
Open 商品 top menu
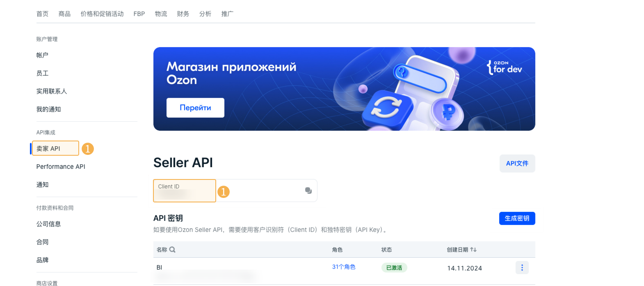click(64, 14)
